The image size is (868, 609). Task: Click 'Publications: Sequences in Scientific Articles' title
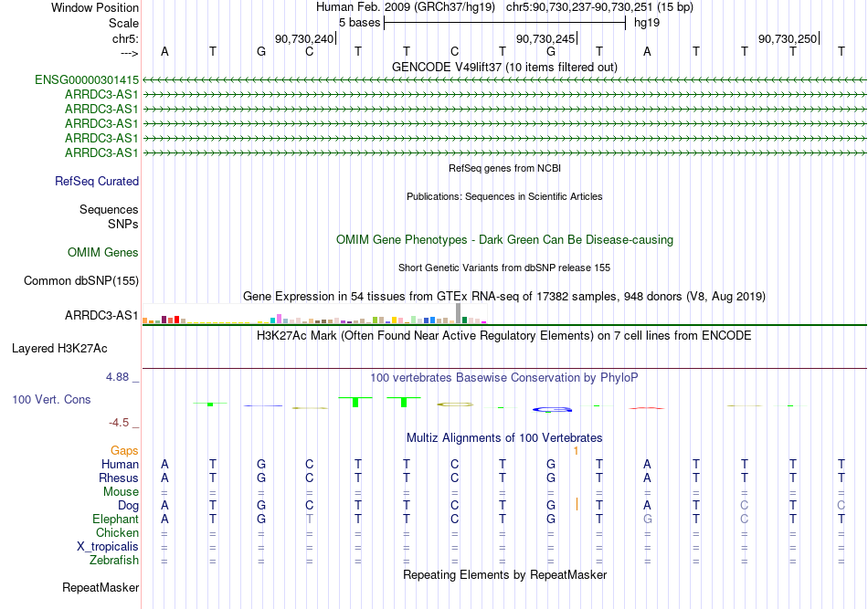coord(504,196)
